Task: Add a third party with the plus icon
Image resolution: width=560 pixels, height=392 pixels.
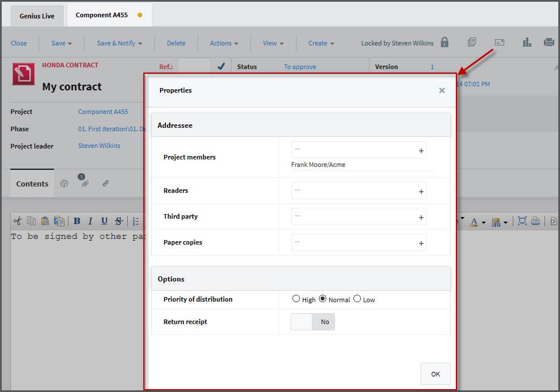Action: [x=421, y=218]
